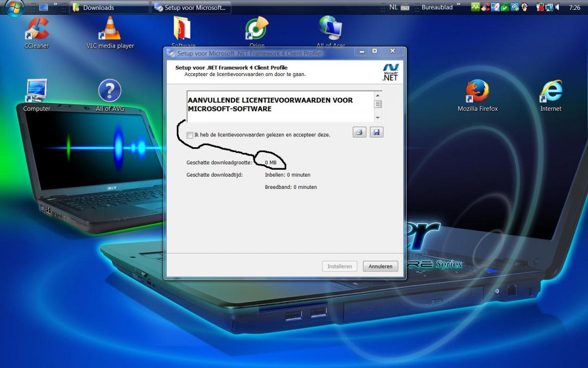The image size is (588, 368).
Task: Click the license text scroll-up arrow
Action: (378, 95)
